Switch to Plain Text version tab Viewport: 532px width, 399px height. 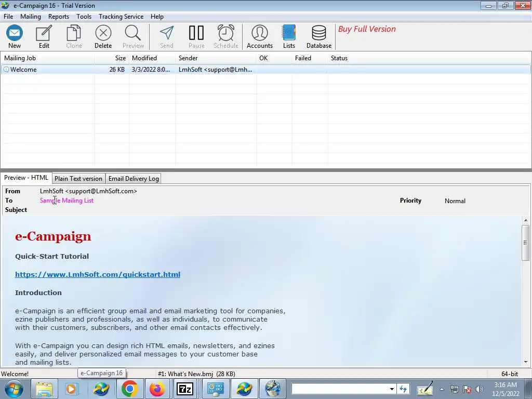78,179
